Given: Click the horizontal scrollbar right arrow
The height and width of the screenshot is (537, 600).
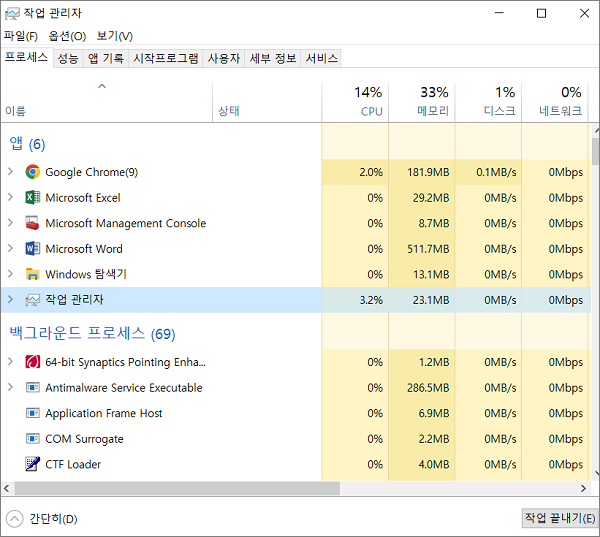Looking at the screenshot, I should (x=583, y=488).
